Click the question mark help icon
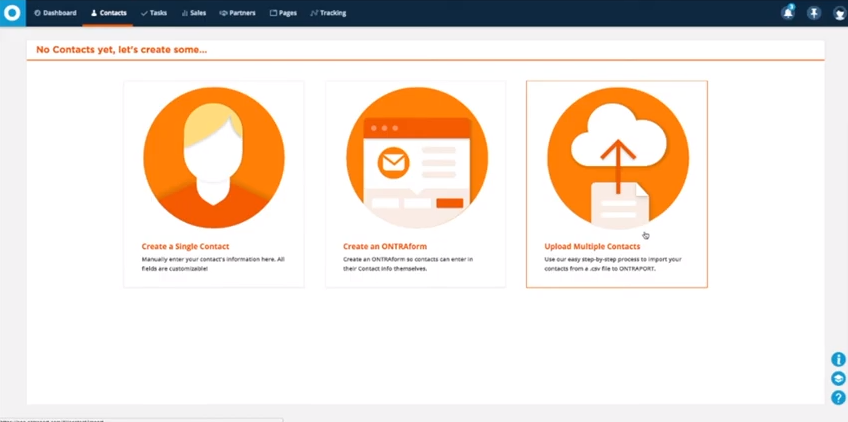This screenshot has height=422, width=848. pyautogui.click(x=838, y=398)
